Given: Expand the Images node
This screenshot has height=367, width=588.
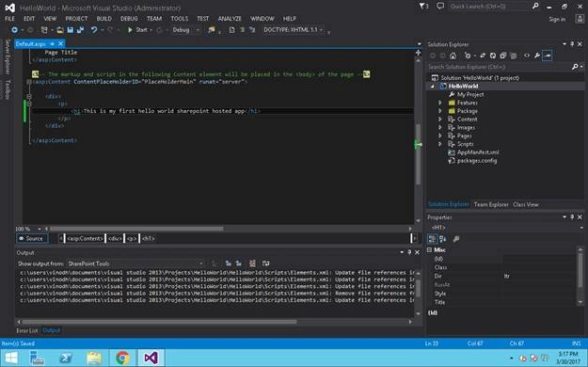Looking at the screenshot, I should [440, 128].
